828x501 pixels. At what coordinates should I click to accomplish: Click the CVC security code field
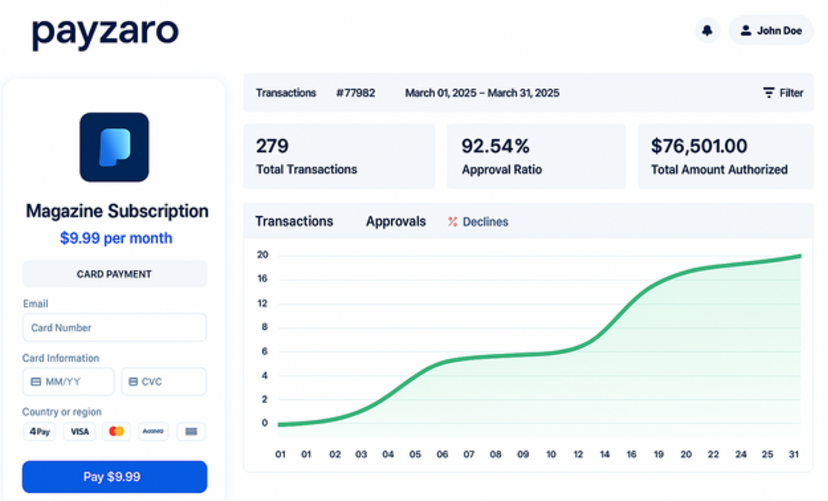164,382
